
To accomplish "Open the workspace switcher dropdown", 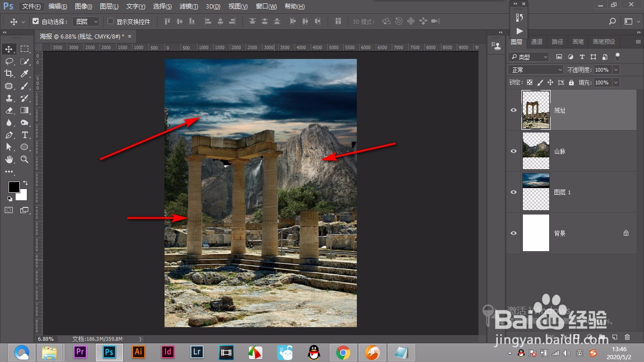I will coord(630,21).
